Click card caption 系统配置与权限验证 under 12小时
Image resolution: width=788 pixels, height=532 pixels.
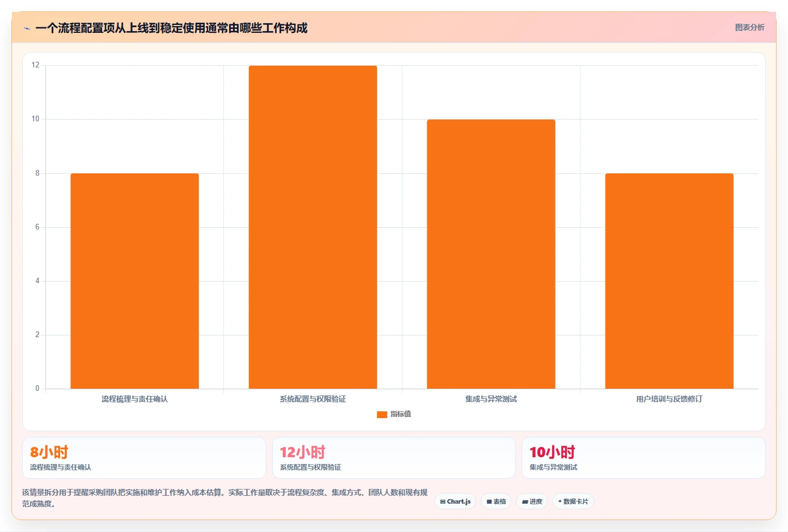(311, 467)
